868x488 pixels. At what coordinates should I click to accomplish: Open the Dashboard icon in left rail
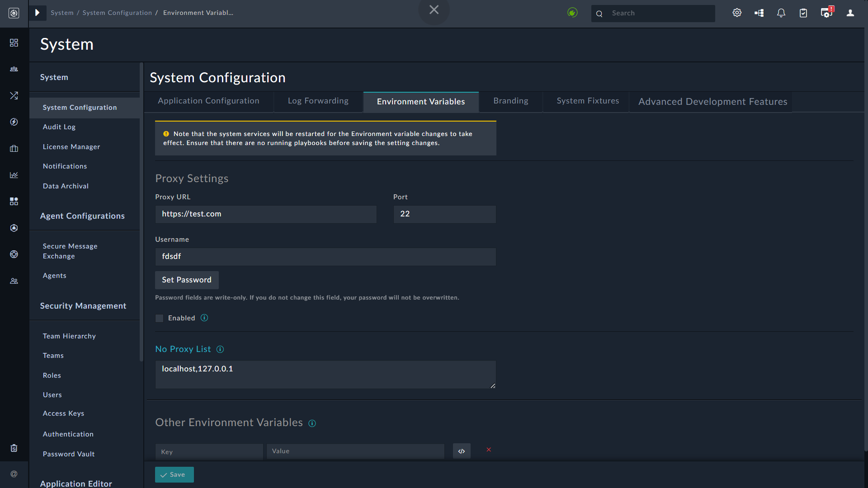14,42
